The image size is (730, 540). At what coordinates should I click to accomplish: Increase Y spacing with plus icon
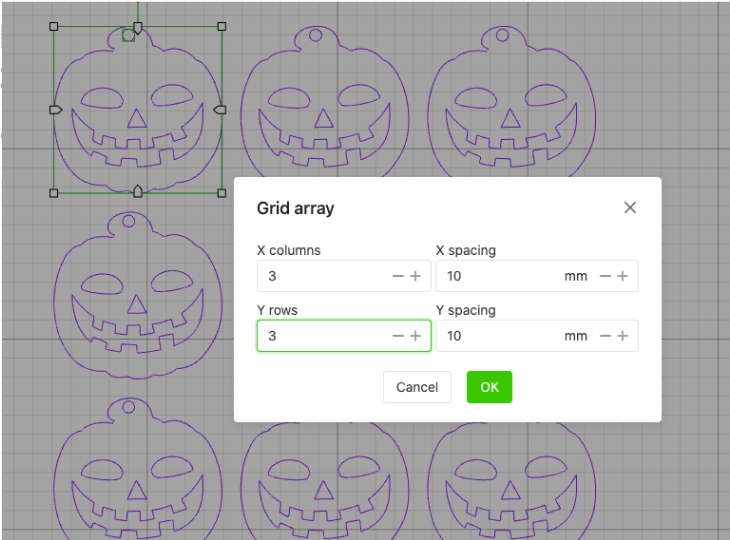[622, 336]
